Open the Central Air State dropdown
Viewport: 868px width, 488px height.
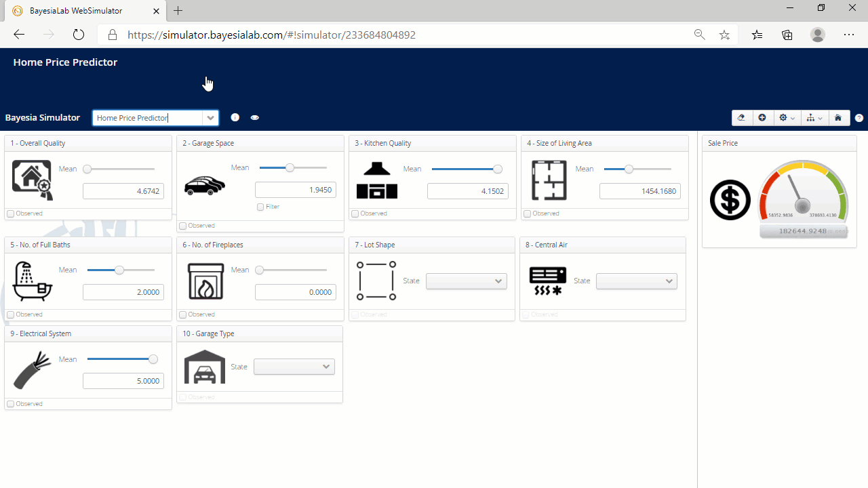pyautogui.click(x=637, y=281)
